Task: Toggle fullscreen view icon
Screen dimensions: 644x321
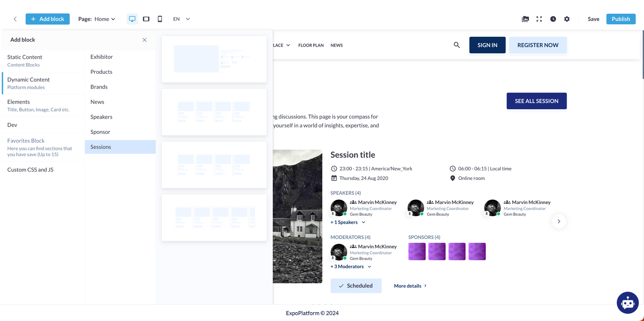Action: 539,19
